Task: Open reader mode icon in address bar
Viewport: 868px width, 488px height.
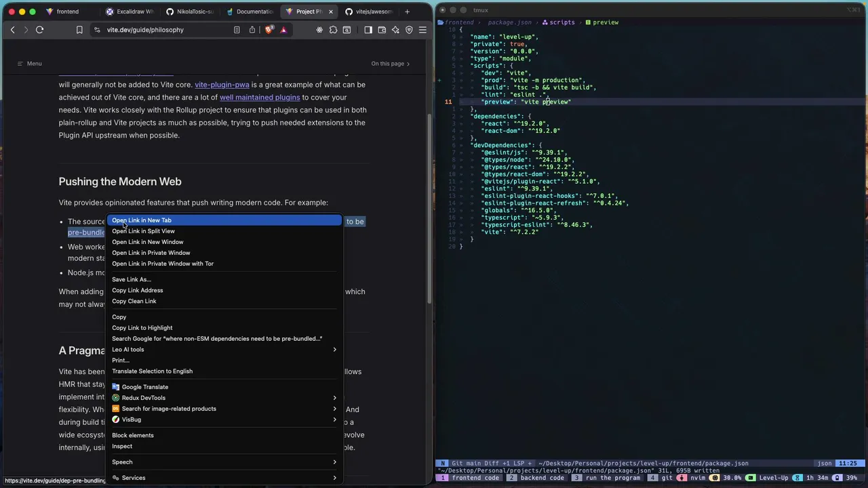Action: pyautogui.click(x=237, y=30)
